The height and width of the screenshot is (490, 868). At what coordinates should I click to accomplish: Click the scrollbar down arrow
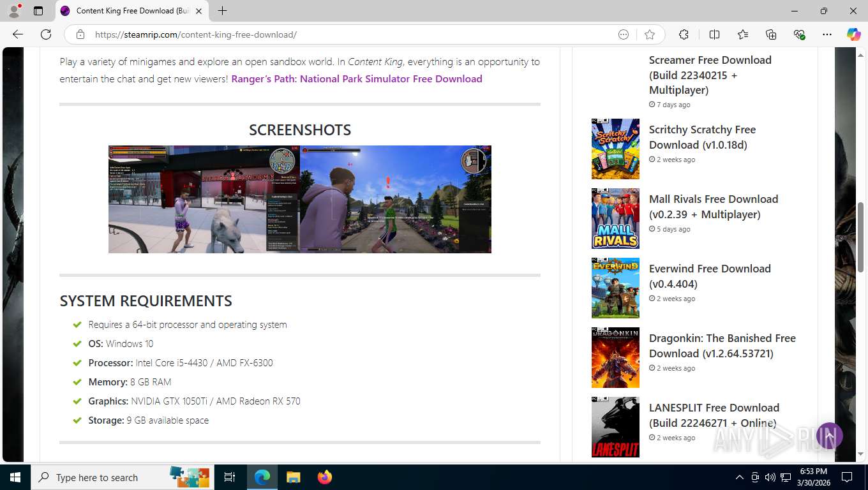pyautogui.click(x=861, y=454)
